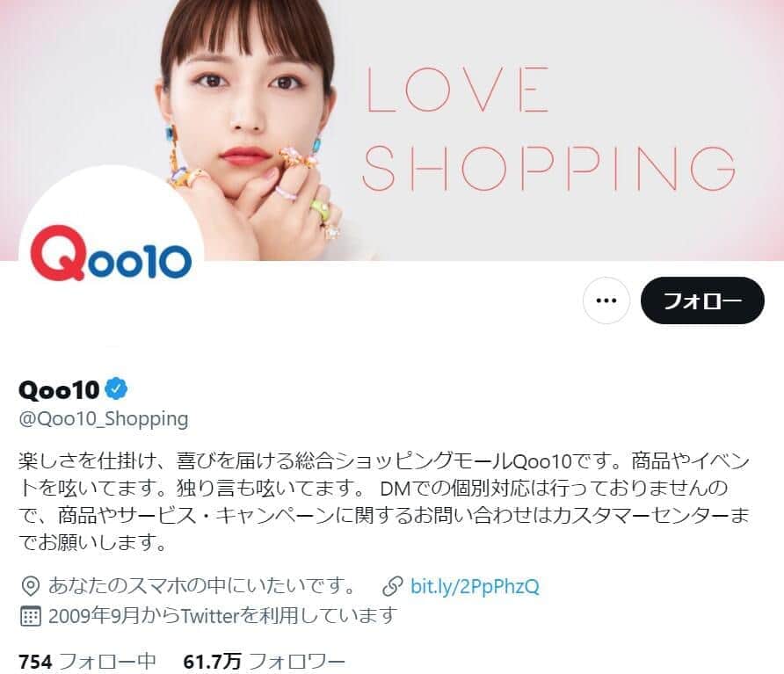Follow Qoo10 with the フォロー button
The height and width of the screenshot is (674, 784).
pyautogui.click(x=702, y=301)
